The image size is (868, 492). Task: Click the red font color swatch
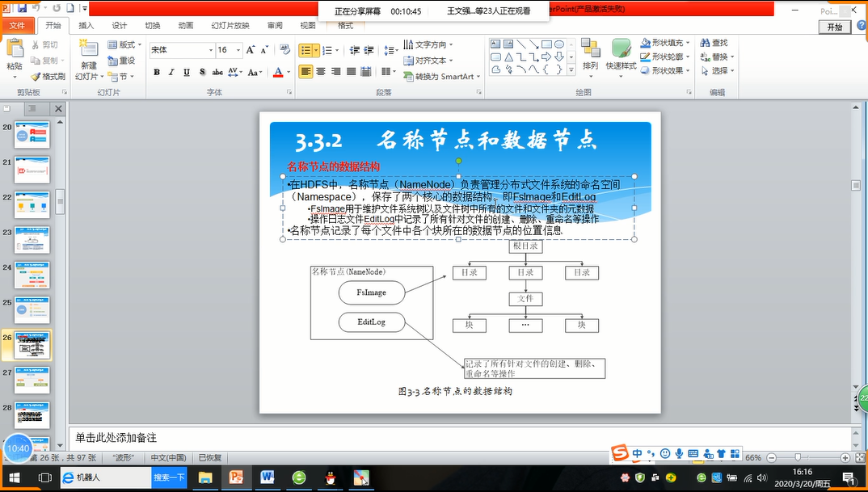[277, 73]
